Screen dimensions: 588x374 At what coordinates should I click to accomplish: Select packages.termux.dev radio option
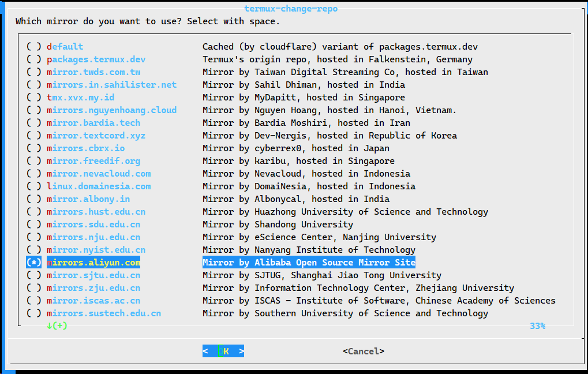point(34,59)
